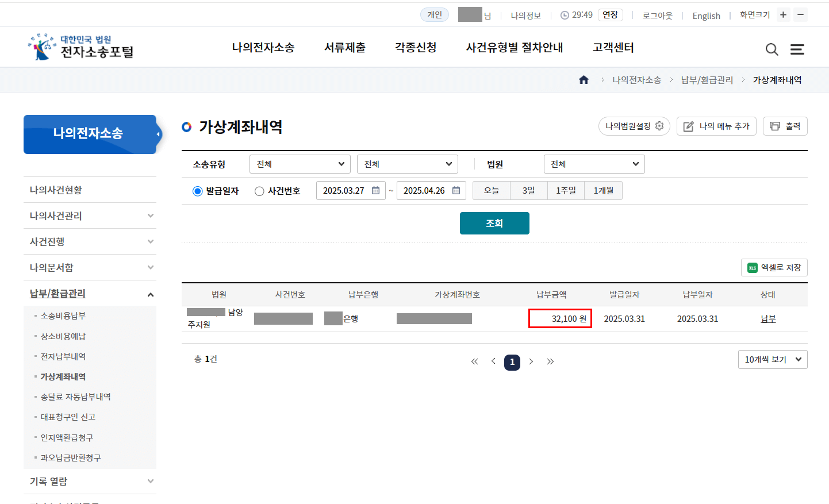Open the 소송유형 dropdown showing 전체
This screenshot has width=829, height=504.
tap(300, 164)
